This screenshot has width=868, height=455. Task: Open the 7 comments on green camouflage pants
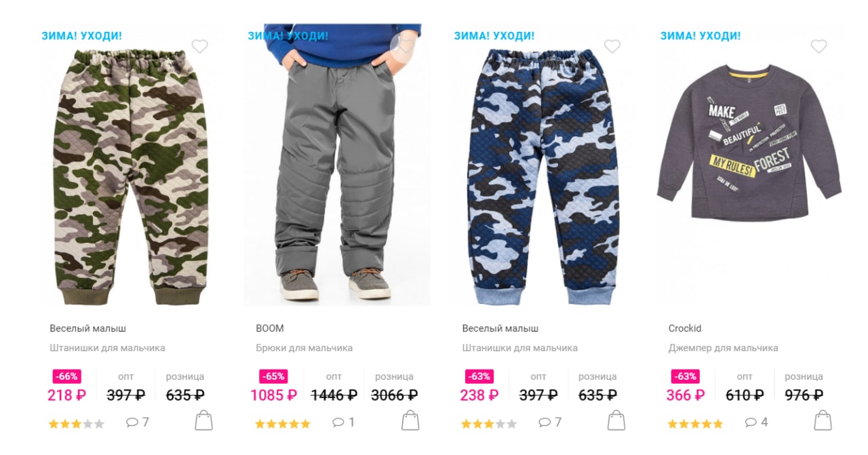tap(138, 422)
